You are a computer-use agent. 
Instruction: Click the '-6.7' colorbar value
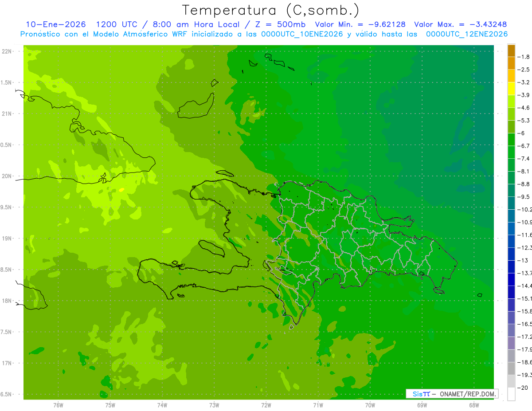pos(524,146)
